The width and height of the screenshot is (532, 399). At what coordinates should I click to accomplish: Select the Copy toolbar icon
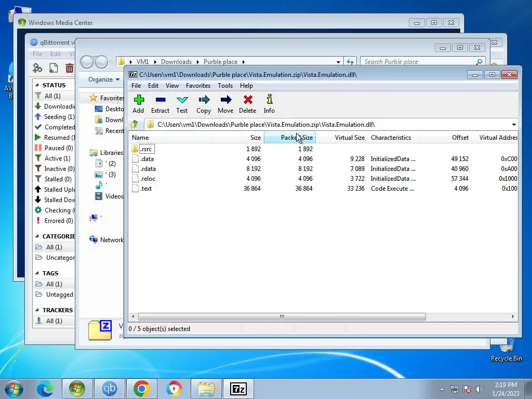pos(204,100)
